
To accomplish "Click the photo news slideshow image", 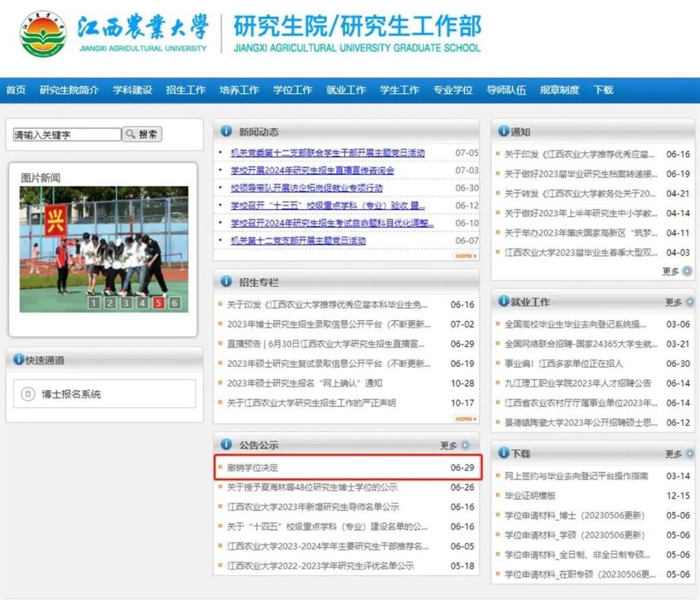I will coord(104,238).
